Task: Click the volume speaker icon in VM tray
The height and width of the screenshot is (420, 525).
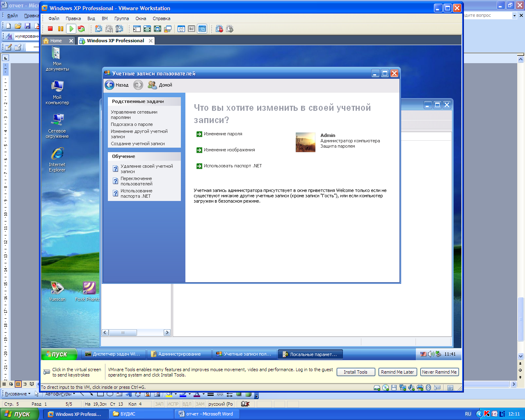Action: (x=431, y=354)
